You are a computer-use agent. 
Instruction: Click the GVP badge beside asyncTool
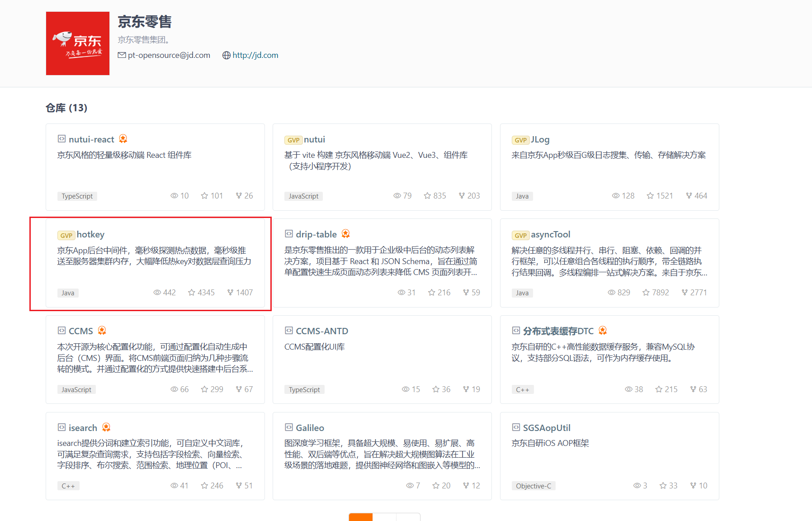[x=520, y=235]
